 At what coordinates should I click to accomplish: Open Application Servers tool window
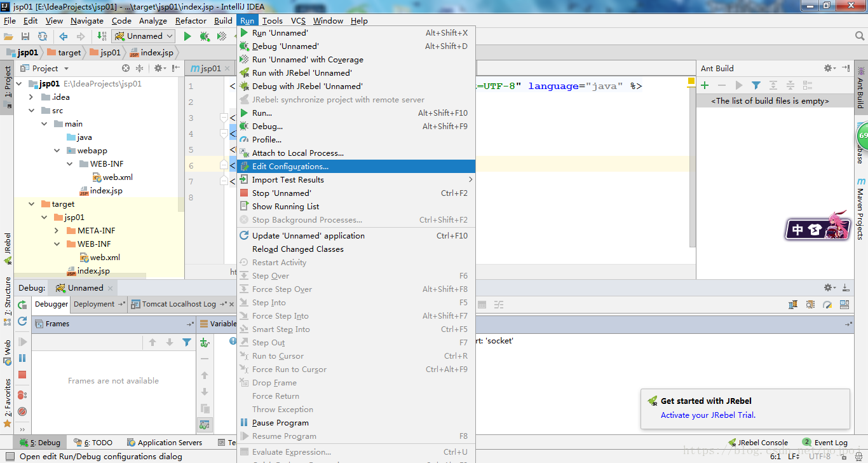(x=165, y=443)
